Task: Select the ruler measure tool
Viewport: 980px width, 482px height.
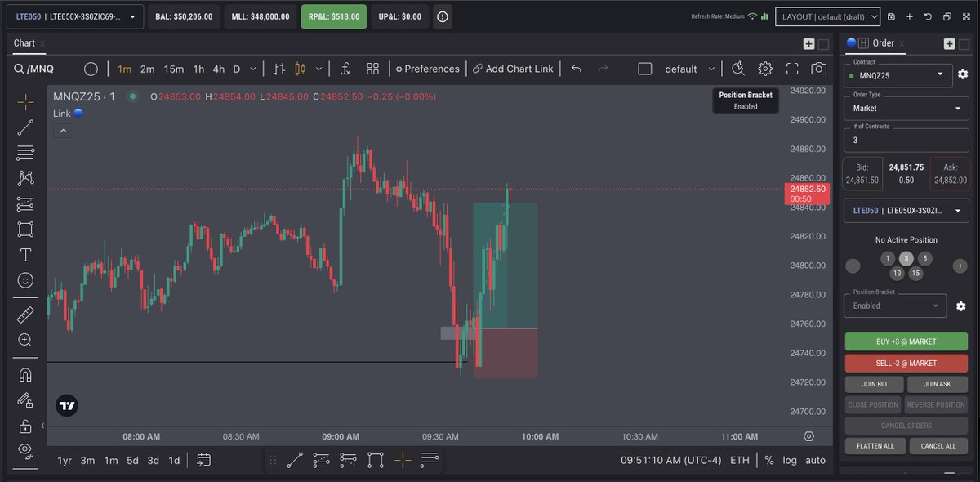Action: point(25,315)
